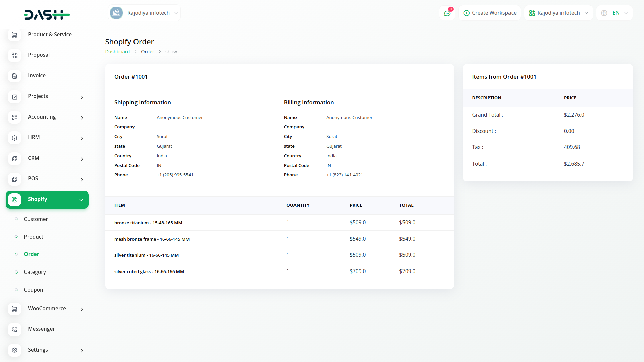Click the Create Workspace button
This screenshot has height=362, width=644.
click(x=490, y=13)
